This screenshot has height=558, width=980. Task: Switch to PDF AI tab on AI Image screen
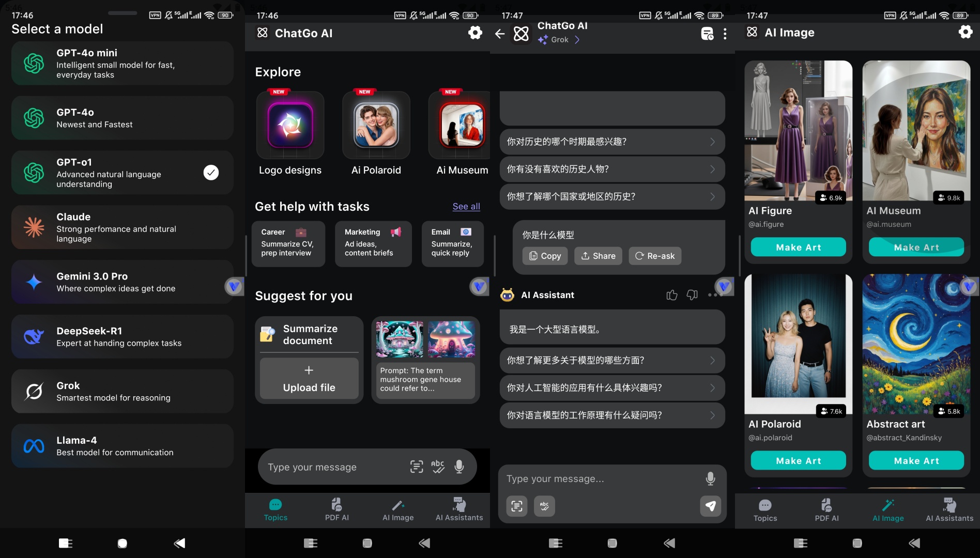click(826, 510)
